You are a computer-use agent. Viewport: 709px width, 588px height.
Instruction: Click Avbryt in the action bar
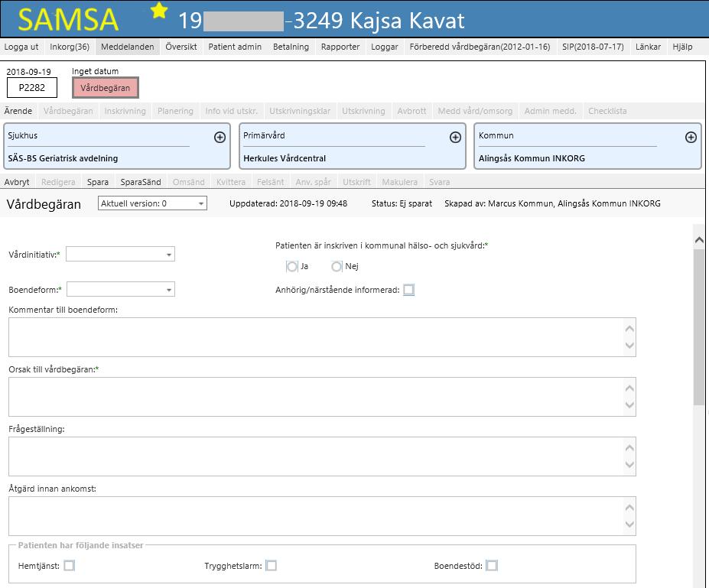(x=17, y=182)
